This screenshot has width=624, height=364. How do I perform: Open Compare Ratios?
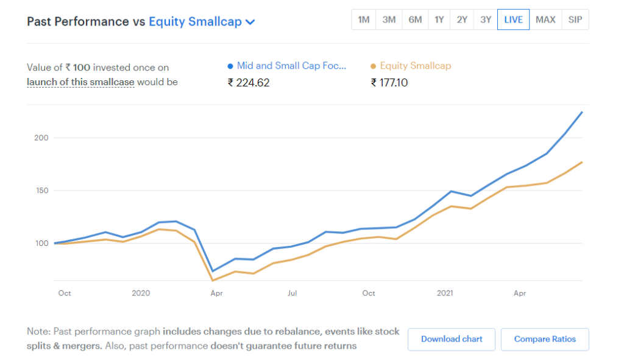tap(545, 339)
